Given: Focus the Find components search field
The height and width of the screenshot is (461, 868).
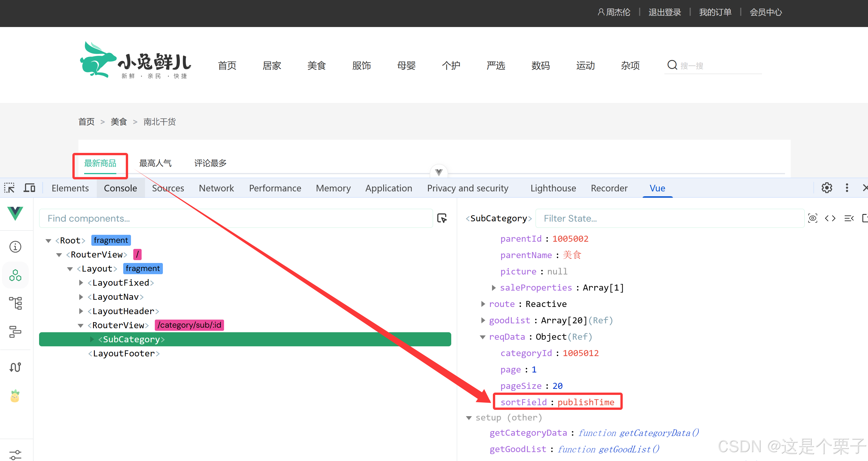Looking at the screenshot, I should [236, 218].
